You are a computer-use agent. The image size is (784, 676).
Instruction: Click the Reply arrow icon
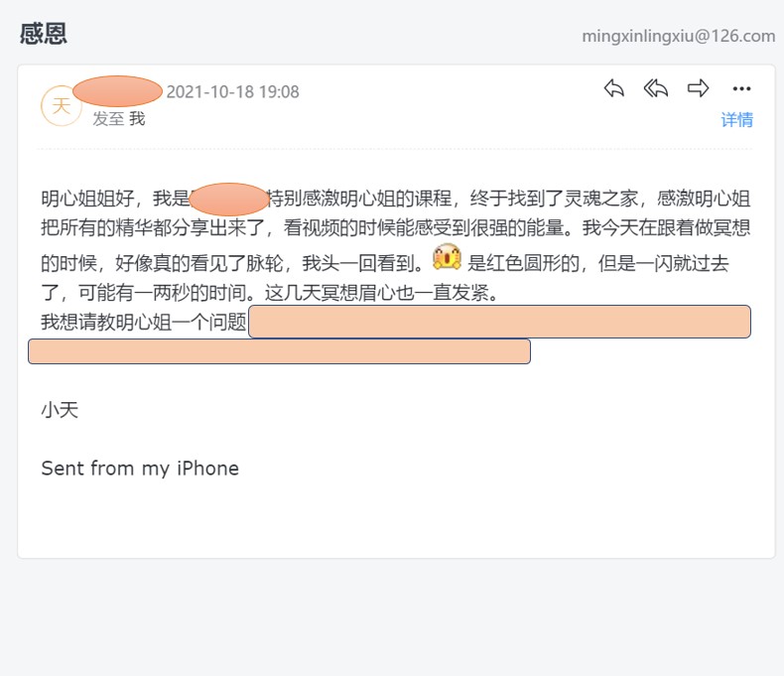point(613,88)
